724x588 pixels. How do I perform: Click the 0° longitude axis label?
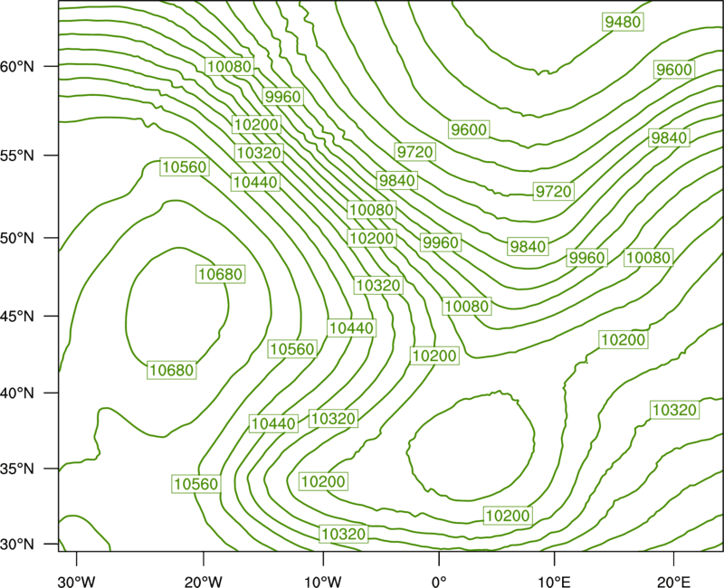[x=439, y=581]
